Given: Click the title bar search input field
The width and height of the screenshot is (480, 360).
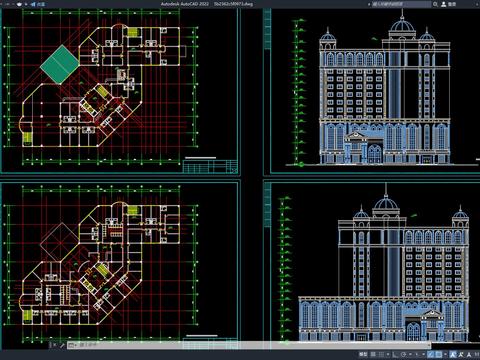Looking at the screenshot, I should coord(402,4).
